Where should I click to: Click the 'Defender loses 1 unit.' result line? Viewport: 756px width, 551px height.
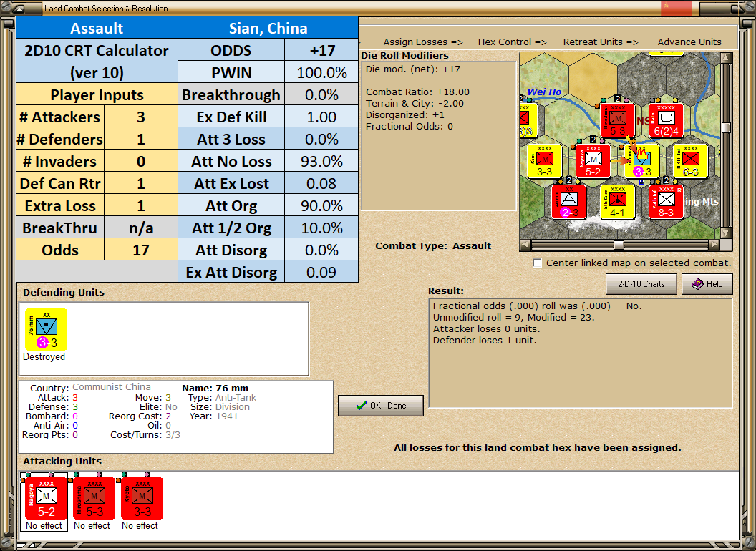pos(485,341)
